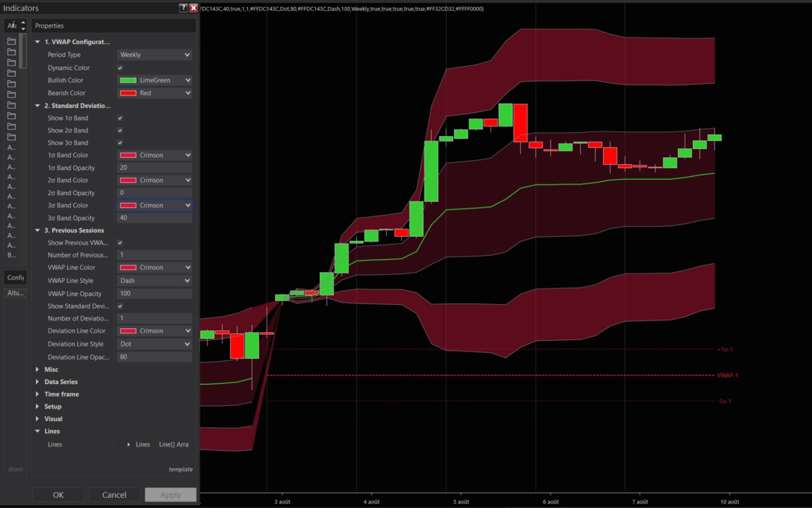
Task: Expand the Time frame section
Action: 37,394
